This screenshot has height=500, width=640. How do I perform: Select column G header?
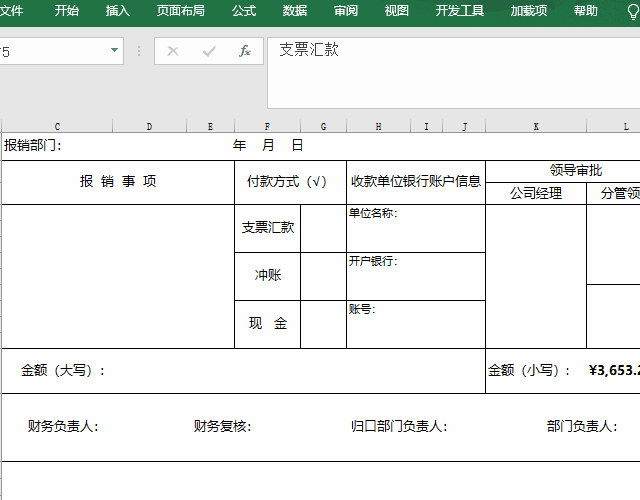click(x=323, y=127)
